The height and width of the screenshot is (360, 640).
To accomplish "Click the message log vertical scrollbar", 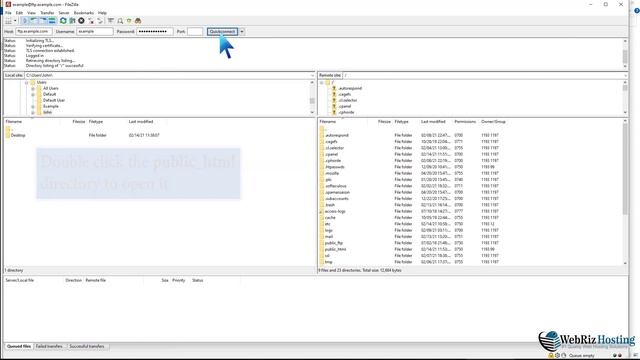I will pyautogui.click(x=625, y=53).
